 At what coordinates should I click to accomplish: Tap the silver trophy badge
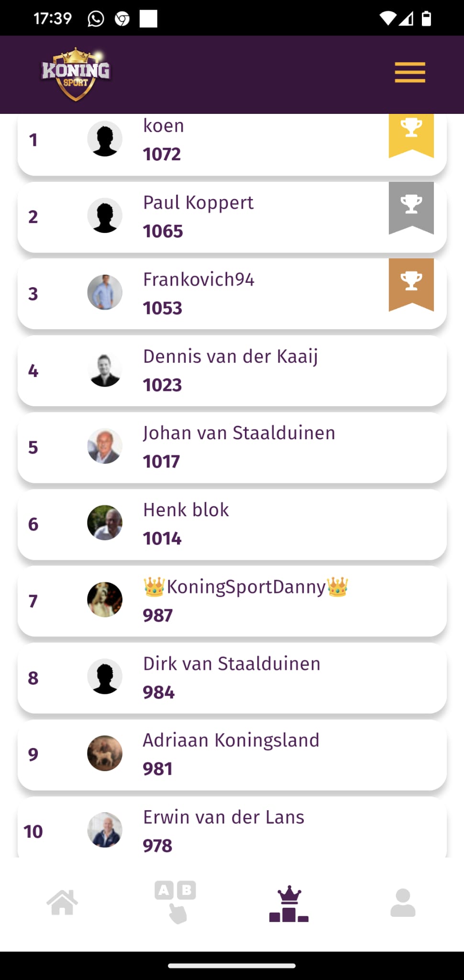click(411, 207)
